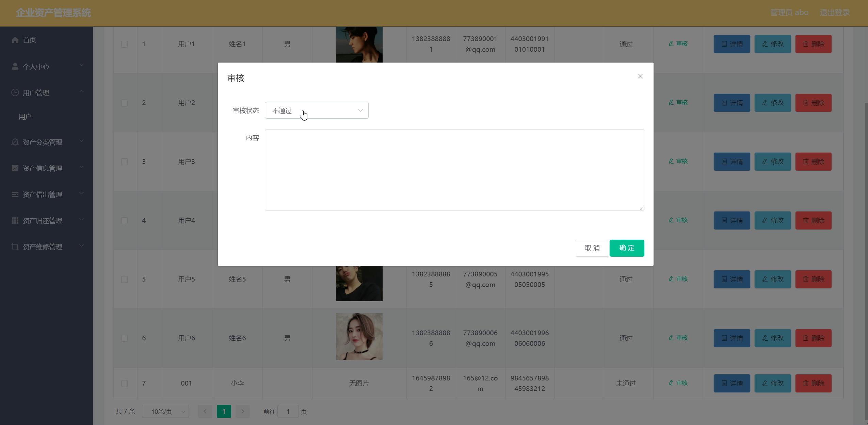868x425 pixels.
Task: Click the chart icon beside 资产信息管理
Action: [x=15, y=168]
